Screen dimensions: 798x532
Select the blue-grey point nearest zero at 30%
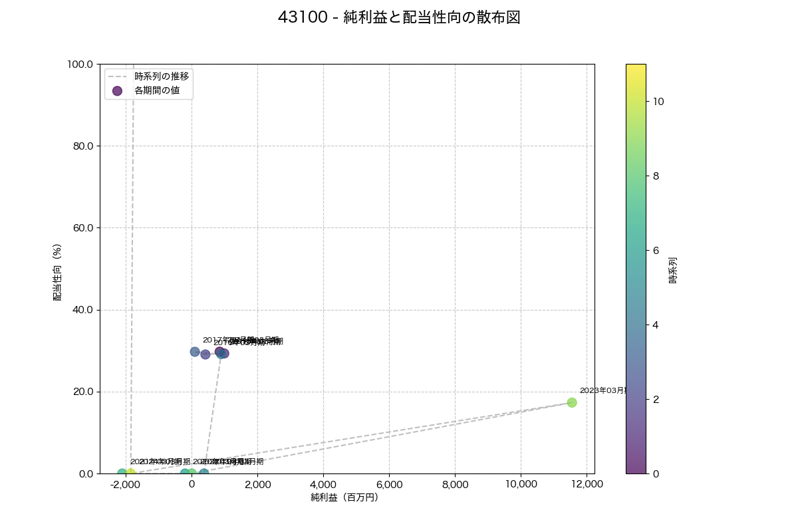click(x=195, y=352)
